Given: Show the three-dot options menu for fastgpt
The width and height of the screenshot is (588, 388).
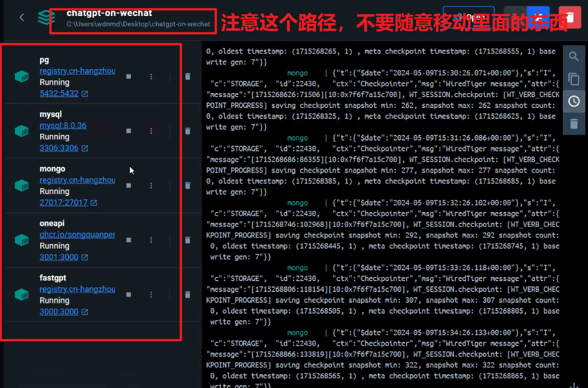Looking at the screenshot, I should (x=151, y=294).
